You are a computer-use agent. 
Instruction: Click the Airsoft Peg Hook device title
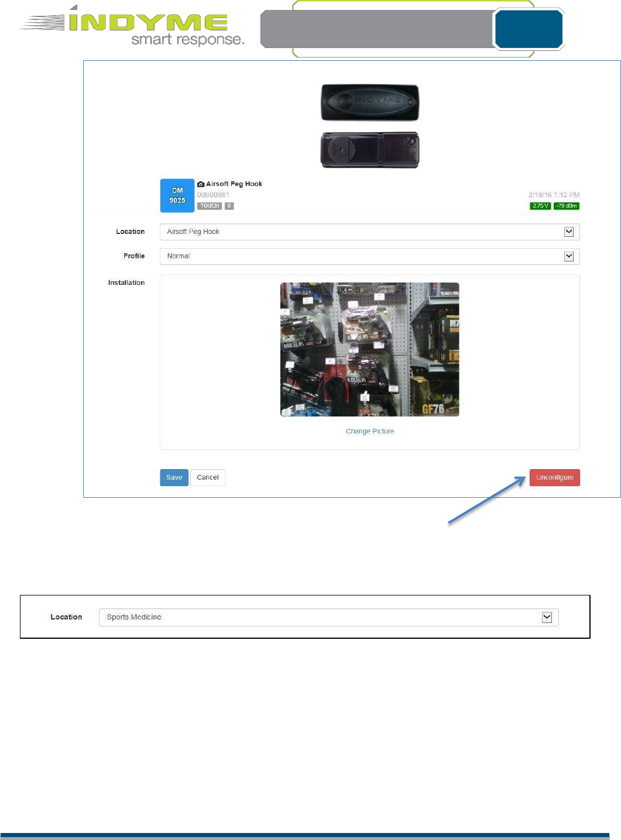pos(234,184)
